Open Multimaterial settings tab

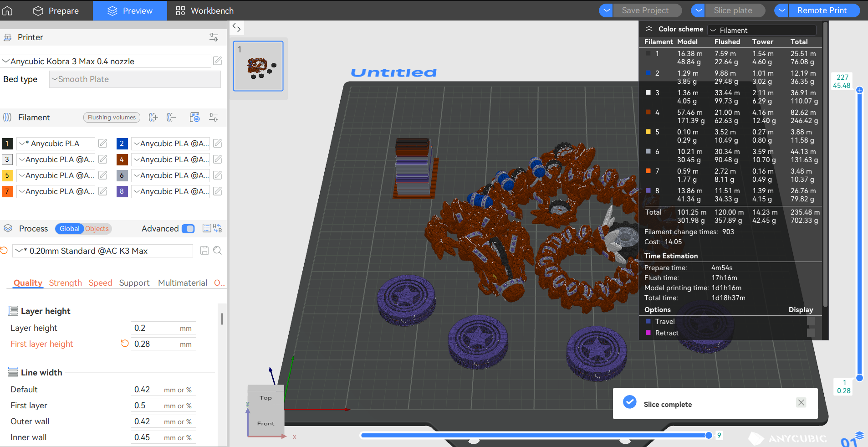tap(183, 283)
